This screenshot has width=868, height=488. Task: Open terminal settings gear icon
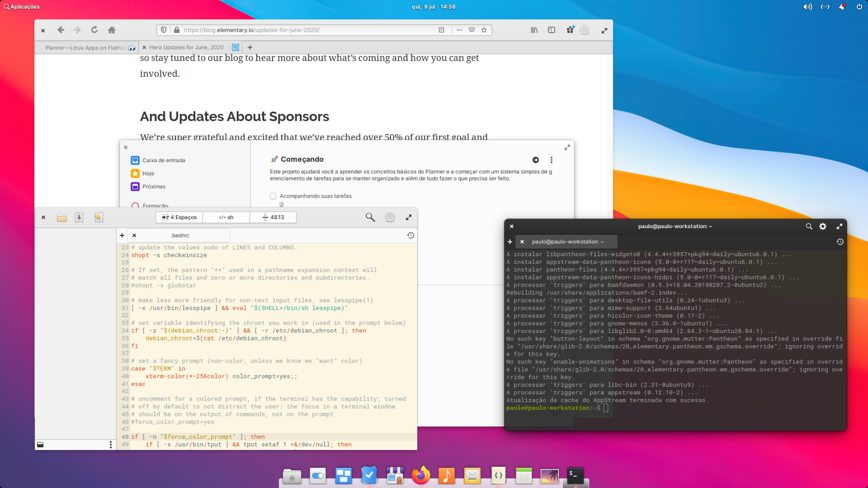(823, 227)
